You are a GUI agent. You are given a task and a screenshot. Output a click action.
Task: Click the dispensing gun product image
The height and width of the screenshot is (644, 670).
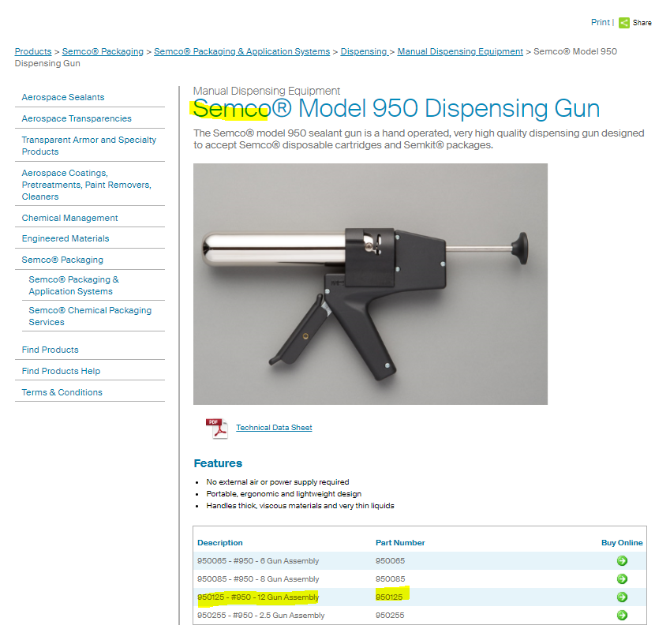[370, 284]
